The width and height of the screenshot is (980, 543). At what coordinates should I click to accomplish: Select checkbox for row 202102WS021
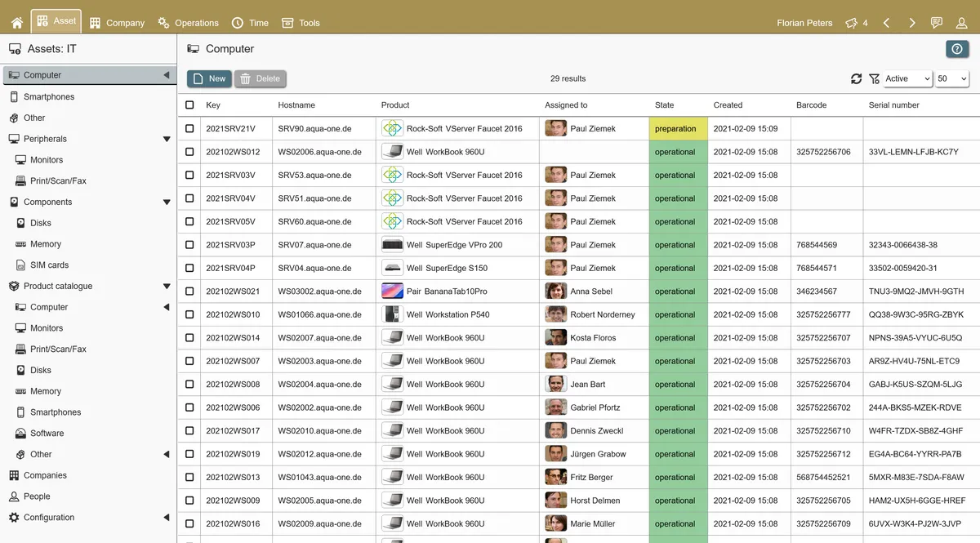(189, 292)
